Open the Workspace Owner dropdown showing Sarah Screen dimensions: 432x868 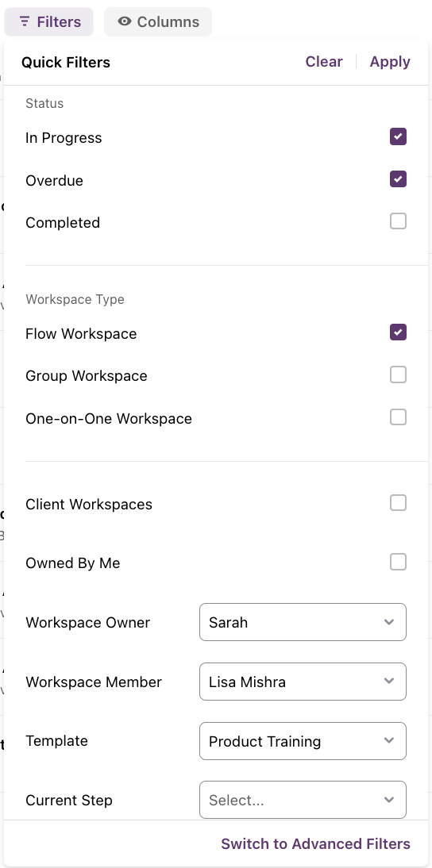[303, 622]
